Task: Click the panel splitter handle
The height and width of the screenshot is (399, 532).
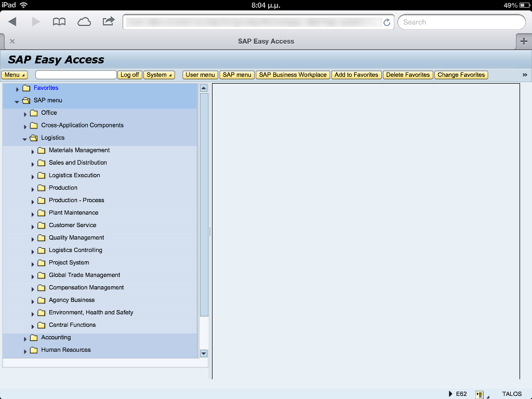Action: (x=210, y=231)
